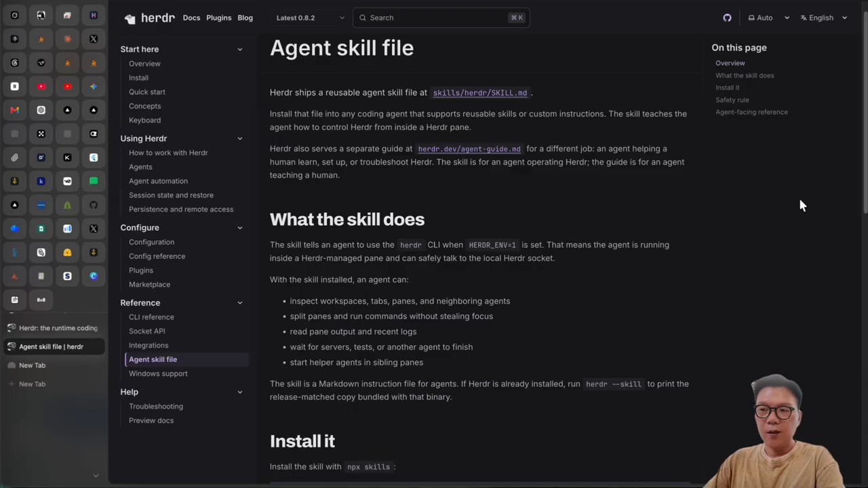
Task: Switch to 'Herdr: the runtime coding' tab
Action: pyautogui.click(x=53, y=328)
